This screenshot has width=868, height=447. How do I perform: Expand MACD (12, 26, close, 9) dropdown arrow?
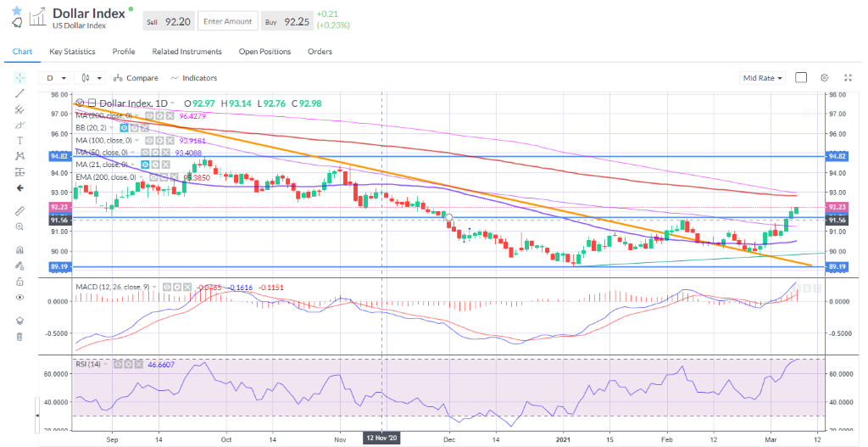coord(154,287)
